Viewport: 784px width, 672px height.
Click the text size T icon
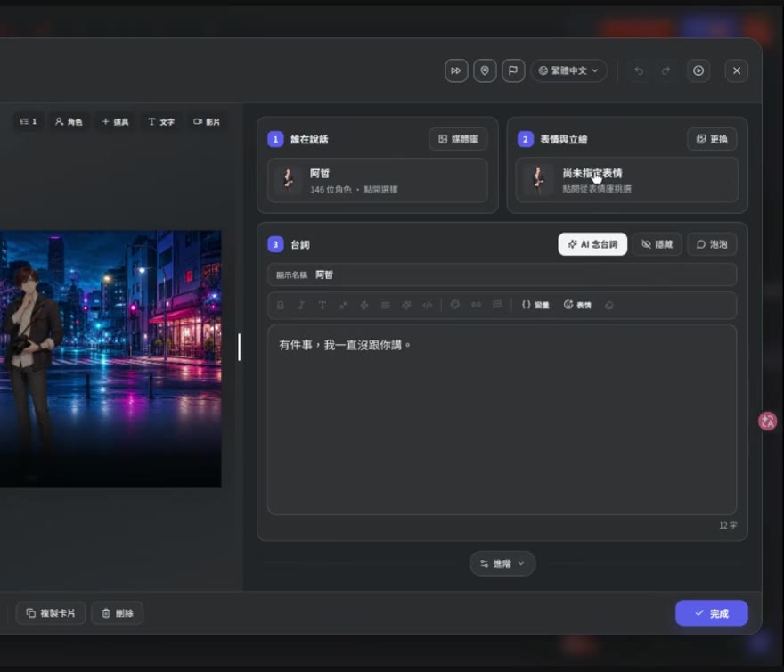322,305
